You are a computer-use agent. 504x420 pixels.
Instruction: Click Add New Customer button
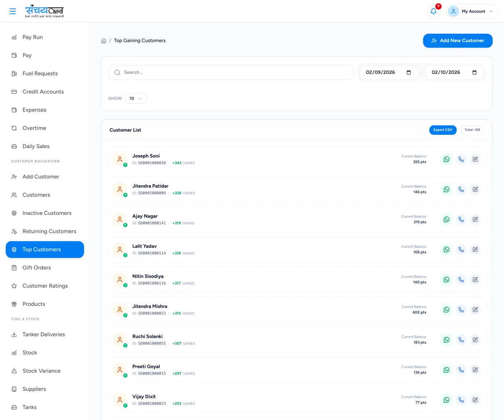[x=458, y=41]
